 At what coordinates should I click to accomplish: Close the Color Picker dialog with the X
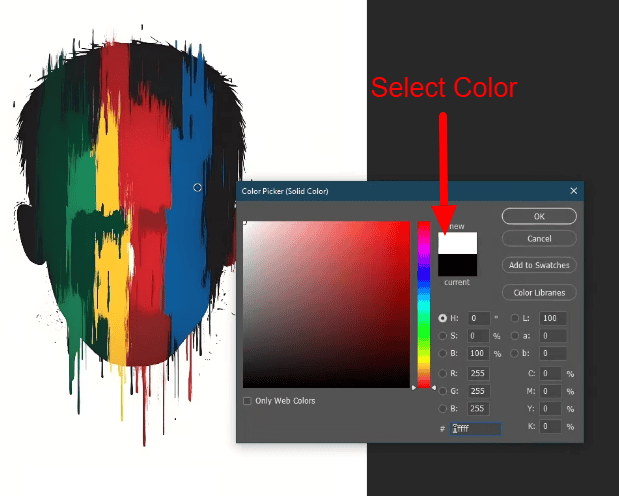pyautogui.click(x=573, y=191)
